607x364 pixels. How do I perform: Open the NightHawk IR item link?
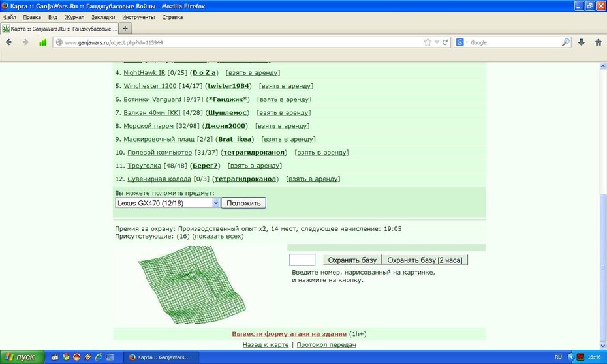click(144, 72)
